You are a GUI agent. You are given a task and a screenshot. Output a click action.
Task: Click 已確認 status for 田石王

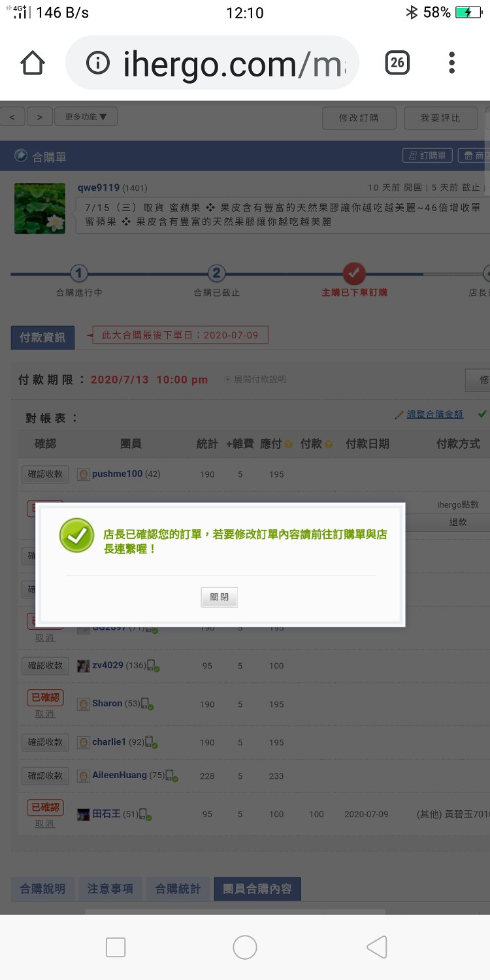pos(45,808)
